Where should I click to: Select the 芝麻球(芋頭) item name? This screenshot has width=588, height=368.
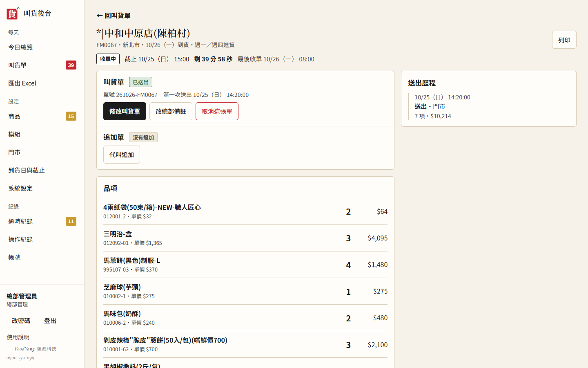click(122, 287)
